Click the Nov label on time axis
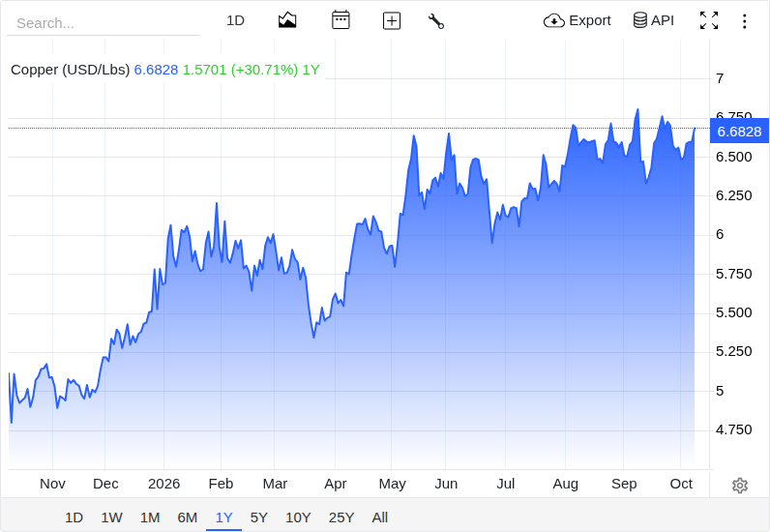The height and width of the screenshot is (532, 770). tap(52, 484)
